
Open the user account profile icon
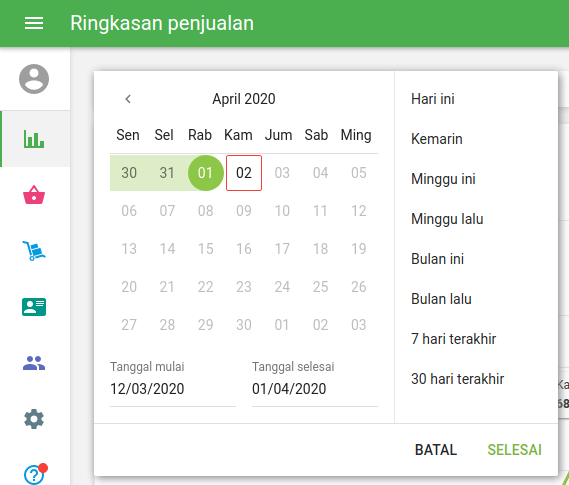pos(34,79)
